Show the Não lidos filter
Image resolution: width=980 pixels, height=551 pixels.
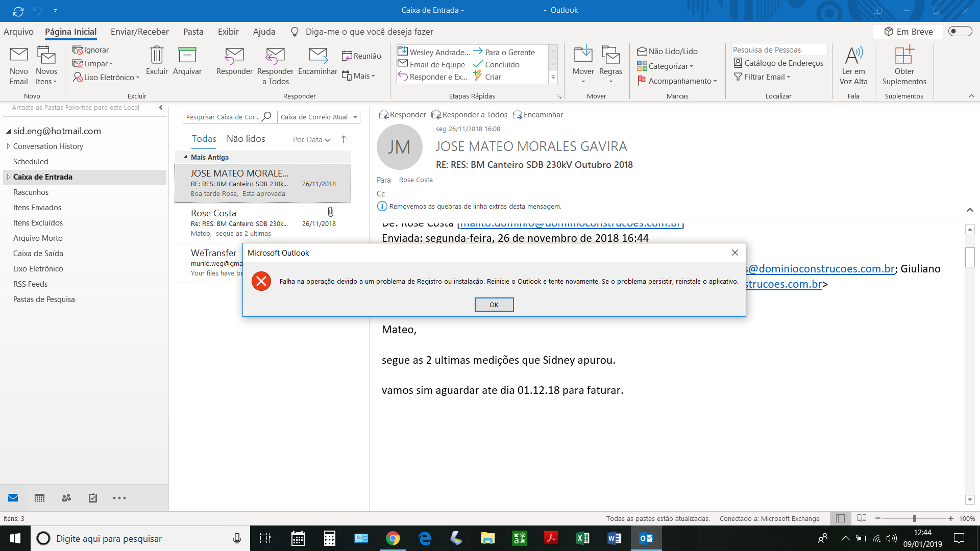[246, 139]
